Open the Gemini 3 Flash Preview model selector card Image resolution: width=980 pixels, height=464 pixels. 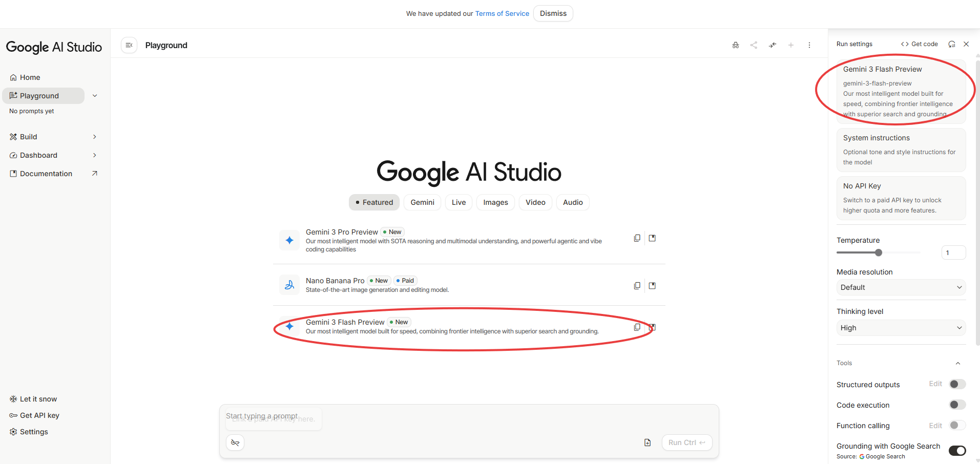pos(901,92)
